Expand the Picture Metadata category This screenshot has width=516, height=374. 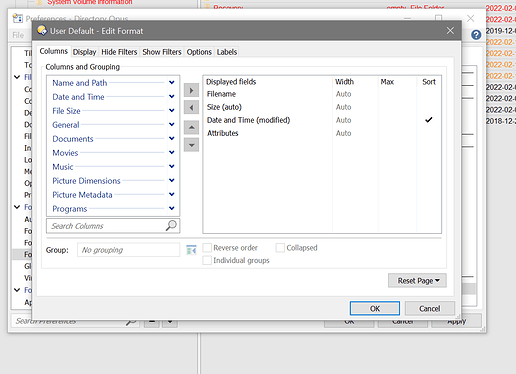[172, 194]
